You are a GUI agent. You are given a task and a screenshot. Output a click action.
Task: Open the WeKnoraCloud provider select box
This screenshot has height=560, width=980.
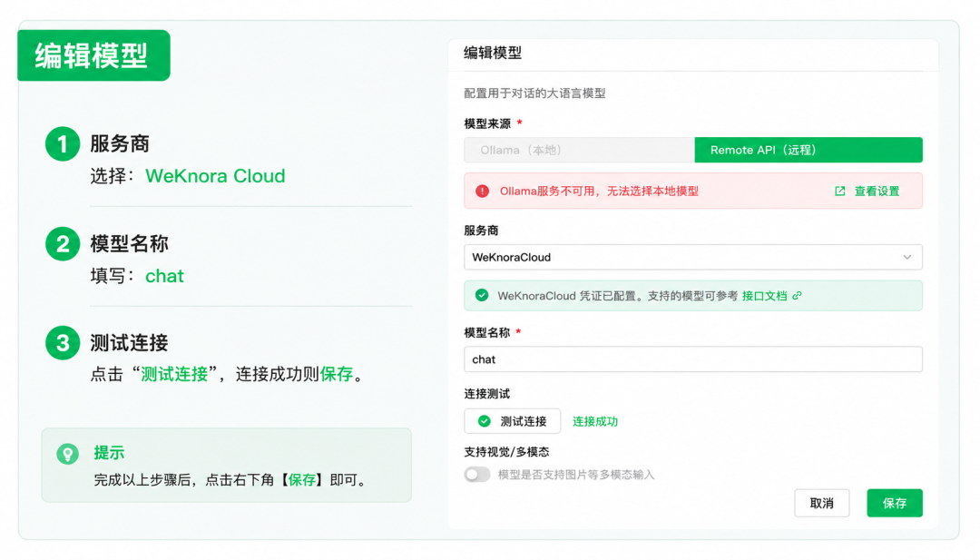[693, 257]
